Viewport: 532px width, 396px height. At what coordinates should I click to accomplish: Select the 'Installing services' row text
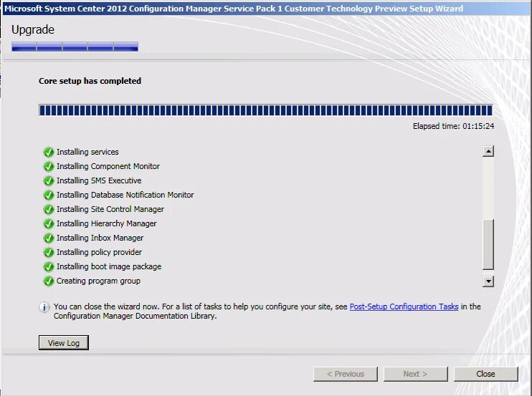(87, 152)
